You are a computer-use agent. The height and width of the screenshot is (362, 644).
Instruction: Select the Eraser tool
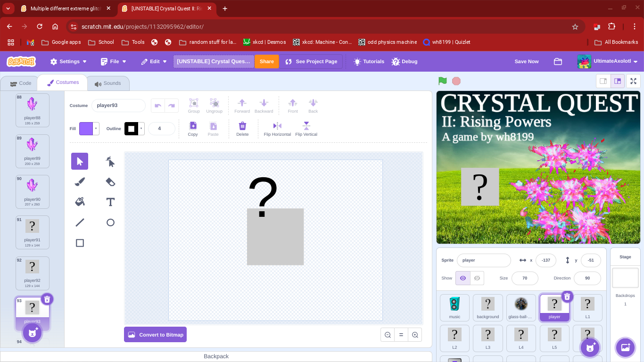(x=110, y=181)
